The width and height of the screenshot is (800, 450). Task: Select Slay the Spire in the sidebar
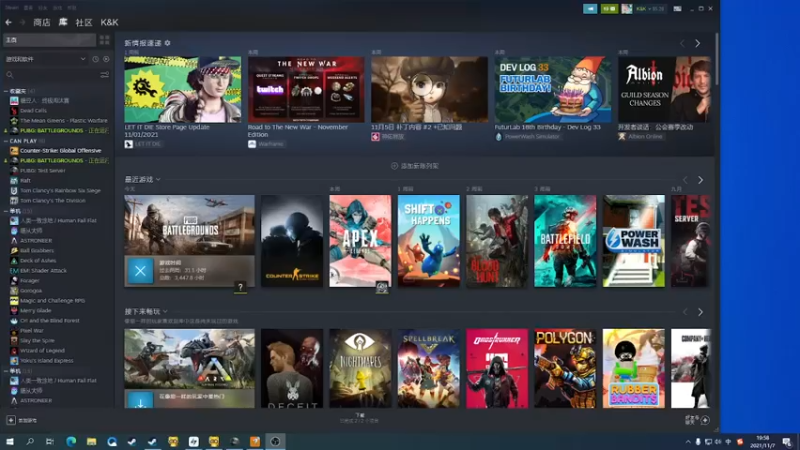point(37,341)
